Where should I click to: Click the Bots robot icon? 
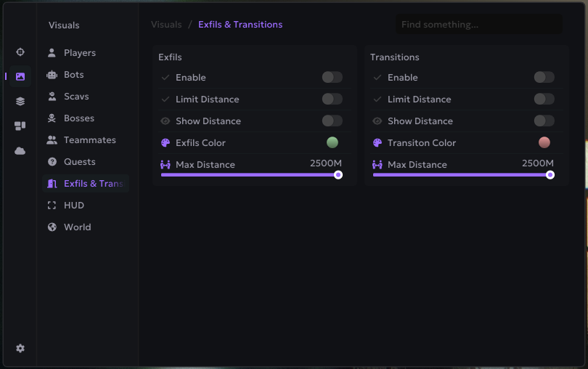(x=52, y=75)
